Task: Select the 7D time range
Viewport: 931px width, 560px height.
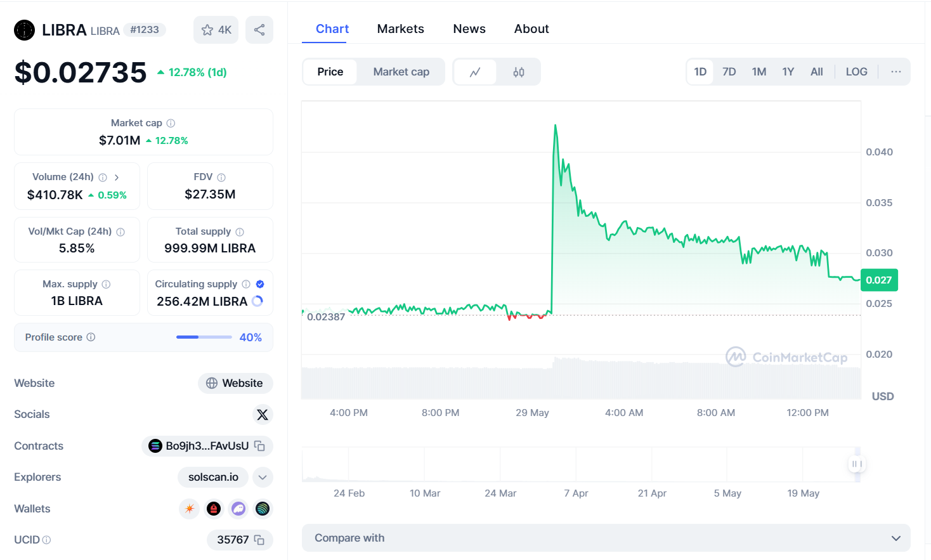Action: pyautogui.click(x=729, y=72)
